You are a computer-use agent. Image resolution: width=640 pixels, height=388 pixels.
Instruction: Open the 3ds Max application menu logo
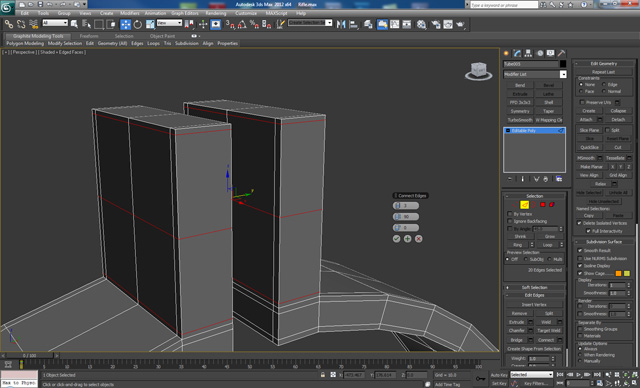7,7
